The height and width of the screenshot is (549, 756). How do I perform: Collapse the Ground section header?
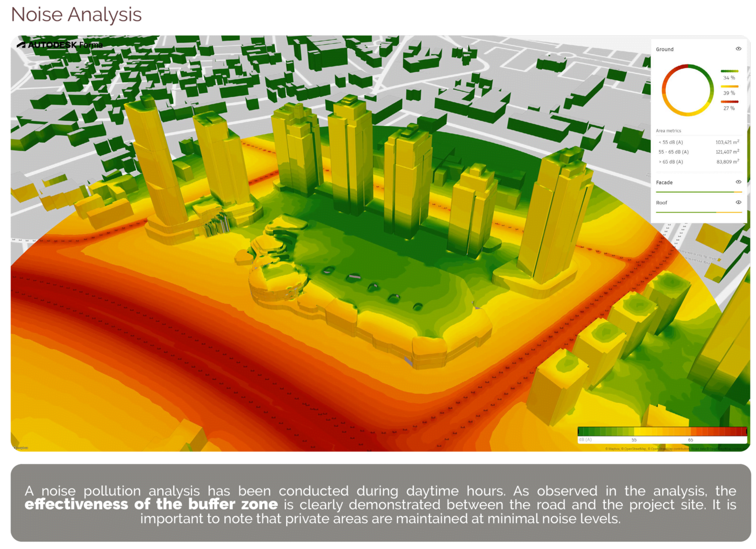665,49
